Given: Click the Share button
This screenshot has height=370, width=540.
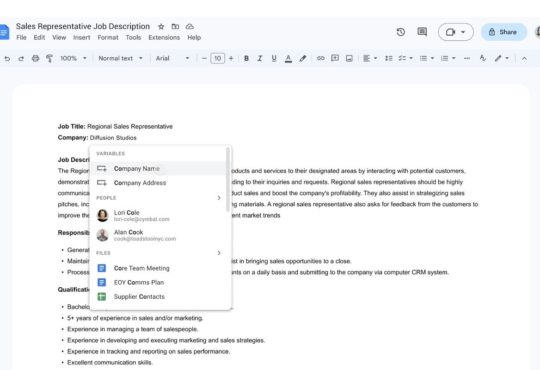Looking at the screenshot, I should point(503,32).
